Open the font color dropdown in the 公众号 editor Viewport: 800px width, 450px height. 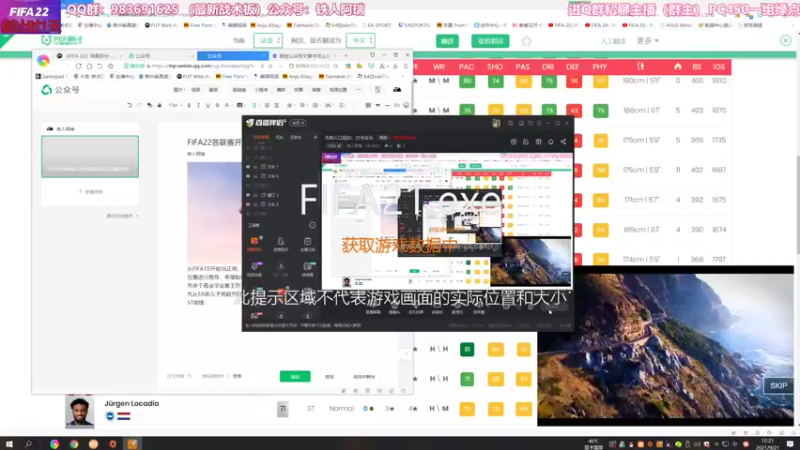coord(227,105)
